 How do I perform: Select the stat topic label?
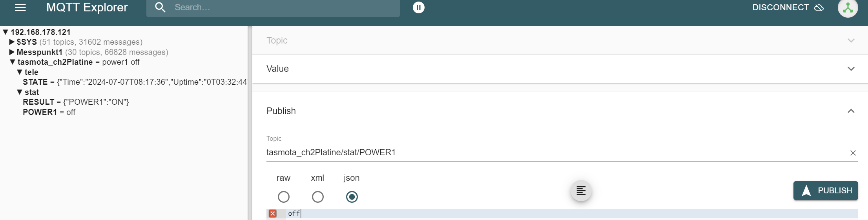(32, 92)
